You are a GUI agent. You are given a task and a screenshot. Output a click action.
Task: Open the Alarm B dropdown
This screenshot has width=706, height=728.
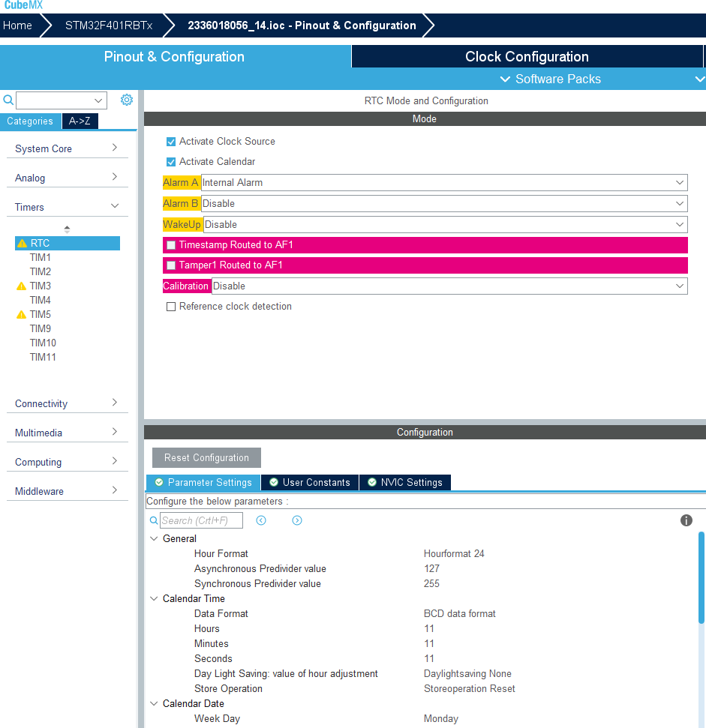(444, 203)
